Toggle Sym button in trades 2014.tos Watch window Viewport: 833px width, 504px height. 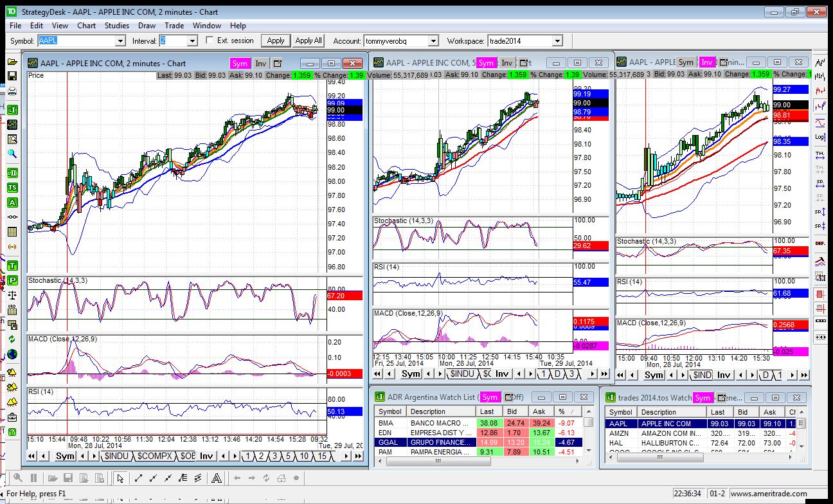tap(702, 397)
